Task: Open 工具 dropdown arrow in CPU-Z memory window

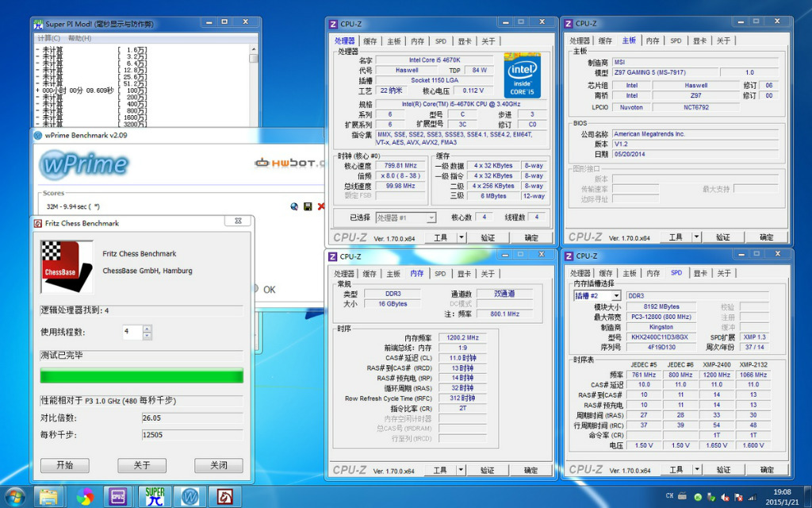Action: point(461,470)
